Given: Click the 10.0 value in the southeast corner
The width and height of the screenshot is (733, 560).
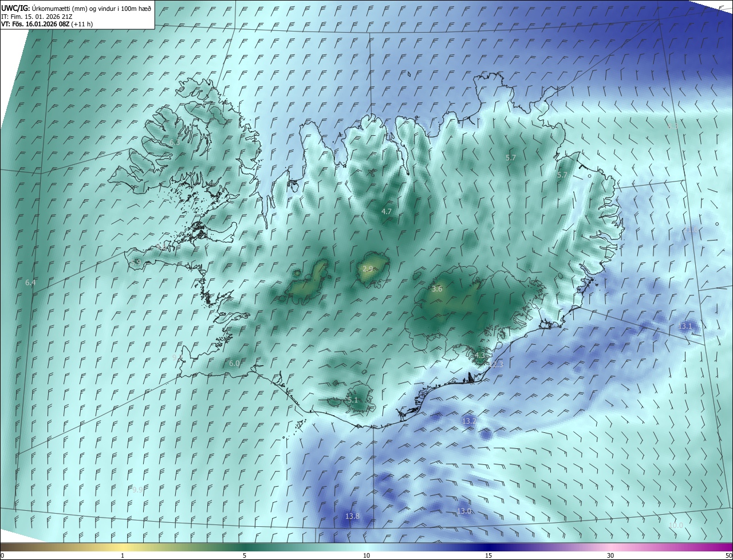Looking at the screenshot, I should click(676, 526).
